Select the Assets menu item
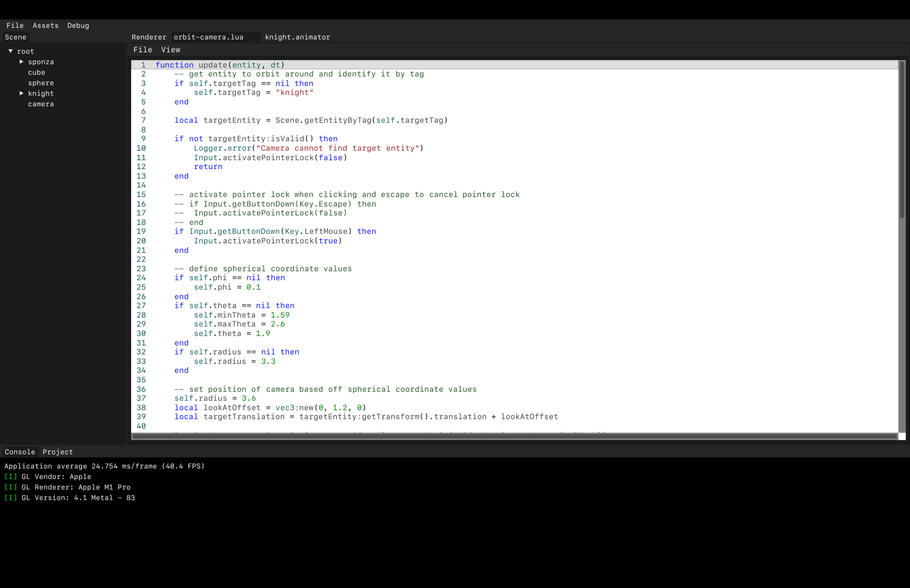The image size is (910, 588). pos(45,25)
